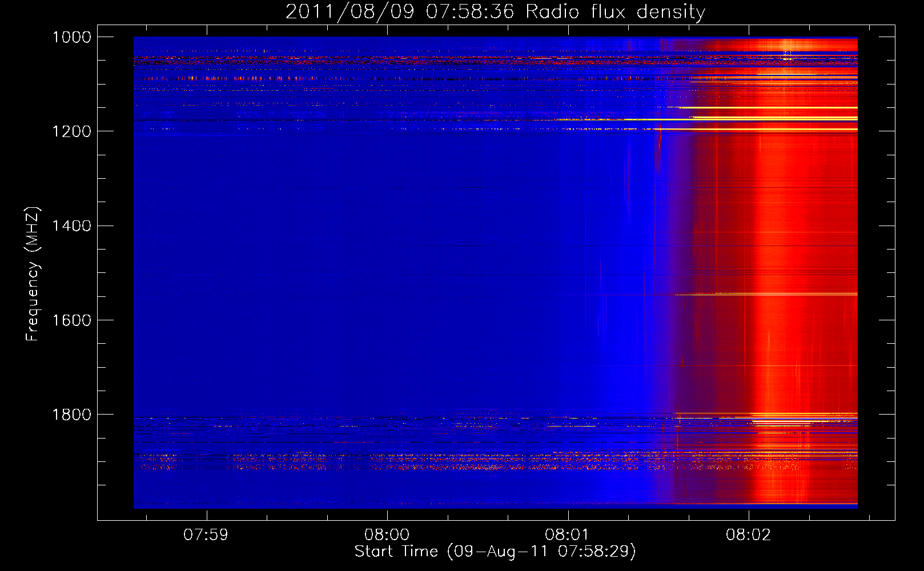Click the 07:59 time tick label
924x571 pixels.
206,534
